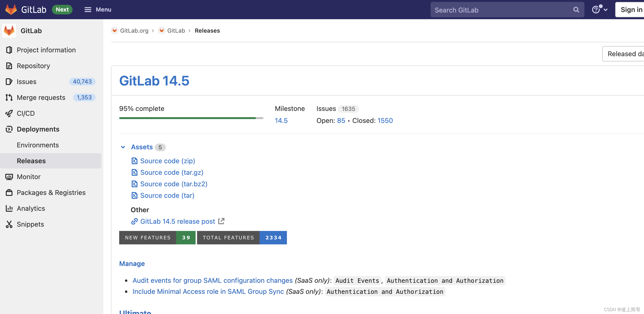
Task: Open the GitLab 14.5 release post link
Action: [178, 222]
